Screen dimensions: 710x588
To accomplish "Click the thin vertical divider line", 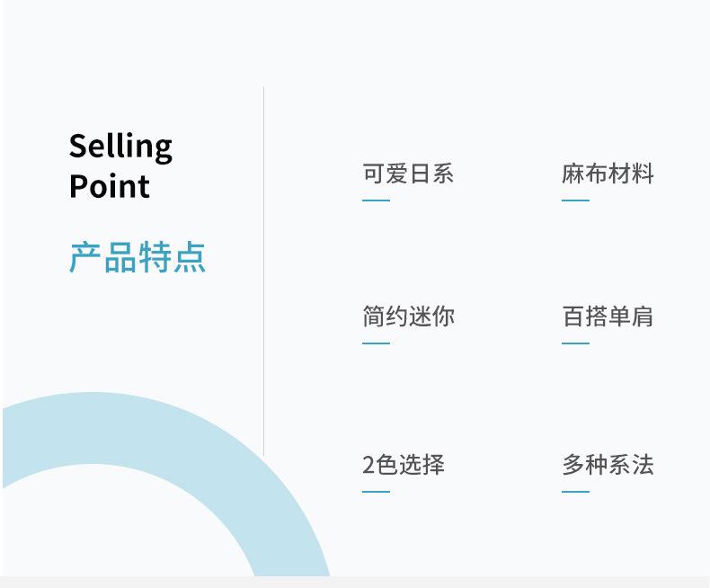I will pos(263,271).
